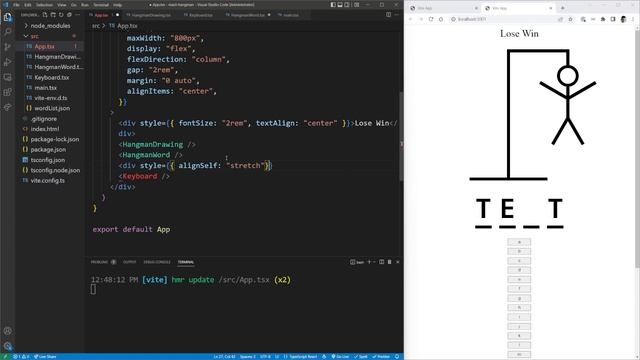
Task: Collapse all folders in Explorer
Action: 69,15
